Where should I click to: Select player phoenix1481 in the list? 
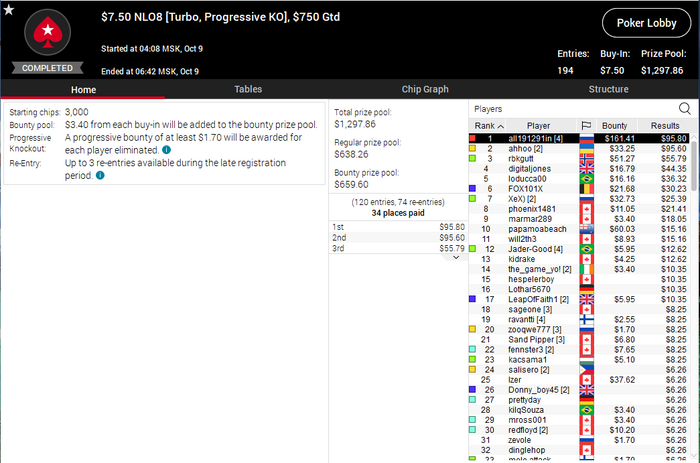(579, 209)
